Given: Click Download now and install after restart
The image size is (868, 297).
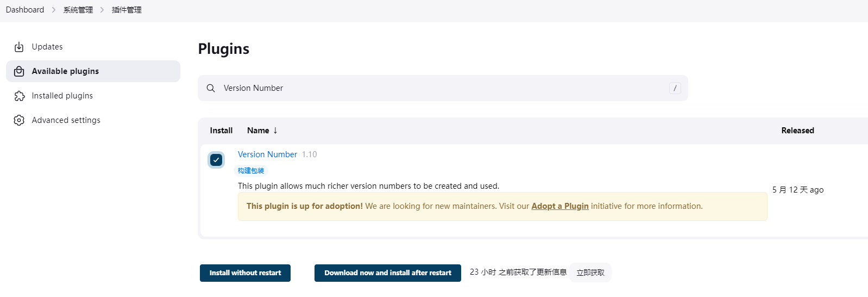Looking at the screenshot, I should pos(388,273).
